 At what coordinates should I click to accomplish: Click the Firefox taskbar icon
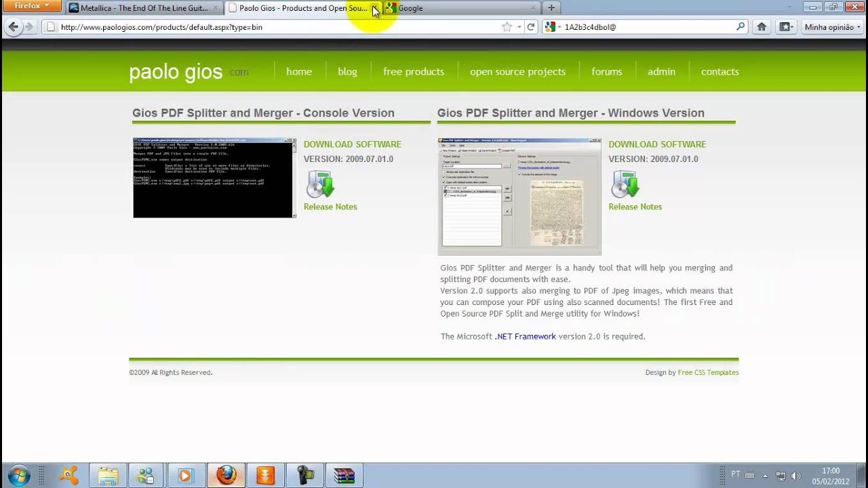point(226,475)
